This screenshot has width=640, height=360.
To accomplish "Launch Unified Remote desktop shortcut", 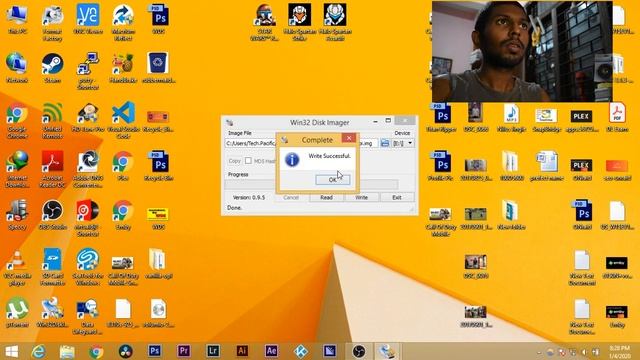I will tap(52, 120).
